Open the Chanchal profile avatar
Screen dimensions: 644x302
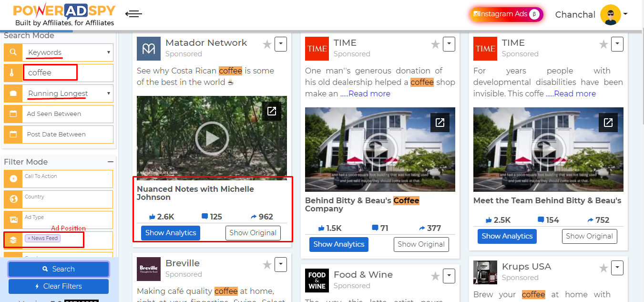coord(610,15)
